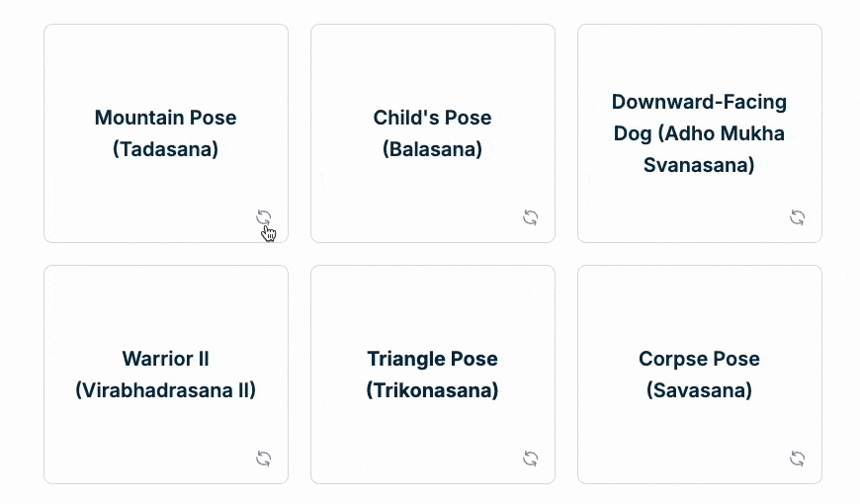
Task: Select the "(Balasana)" Sanskrit name text
Action: click(432, 149)
